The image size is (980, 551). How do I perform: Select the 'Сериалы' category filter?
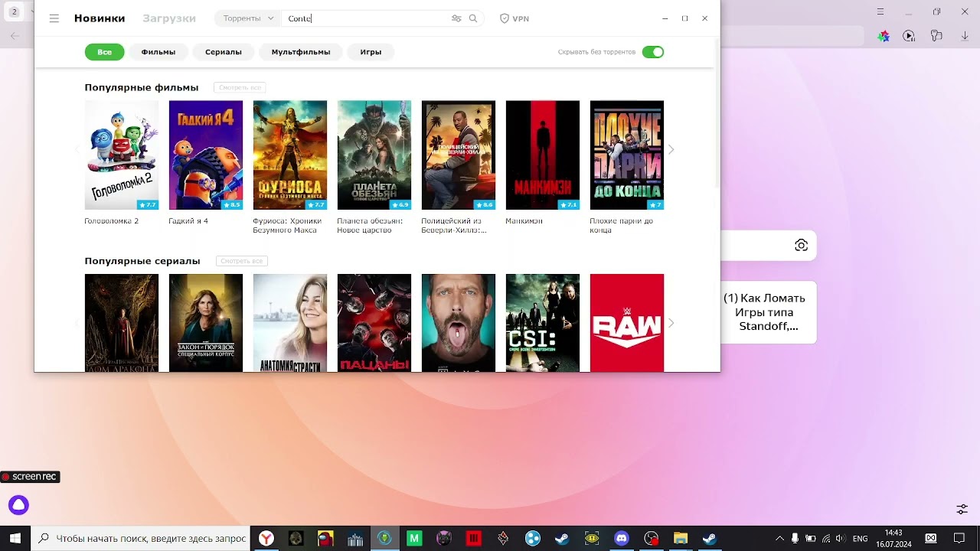(x=224, y=52)
